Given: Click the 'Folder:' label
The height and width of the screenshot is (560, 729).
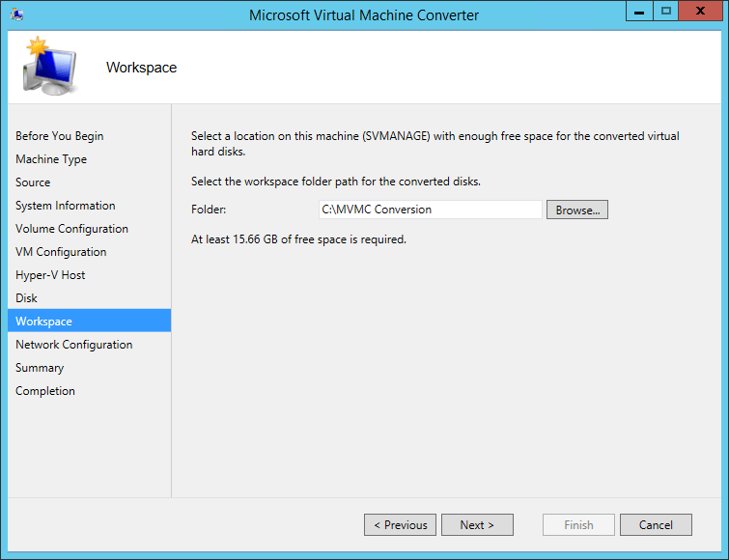Looking at the screenshot, I should tap(209, 210).
